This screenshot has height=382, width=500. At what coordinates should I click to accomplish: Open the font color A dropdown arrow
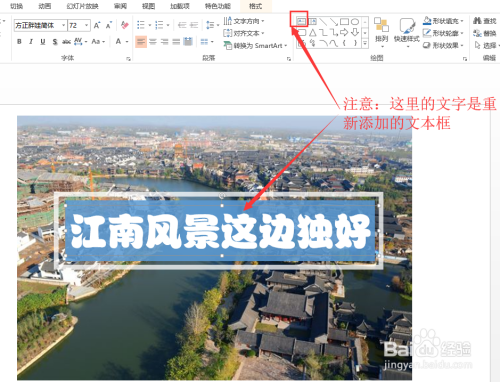coord(127,42)
